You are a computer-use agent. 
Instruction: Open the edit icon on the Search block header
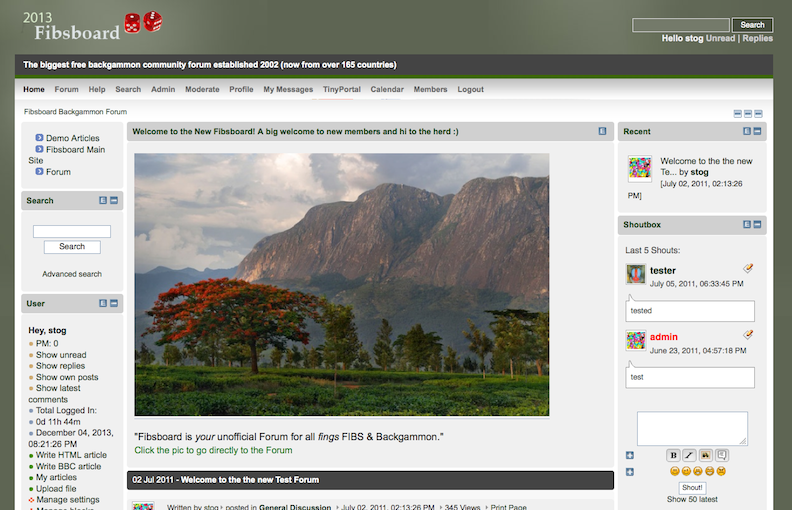pyautogui.click(x=103, y=200)
